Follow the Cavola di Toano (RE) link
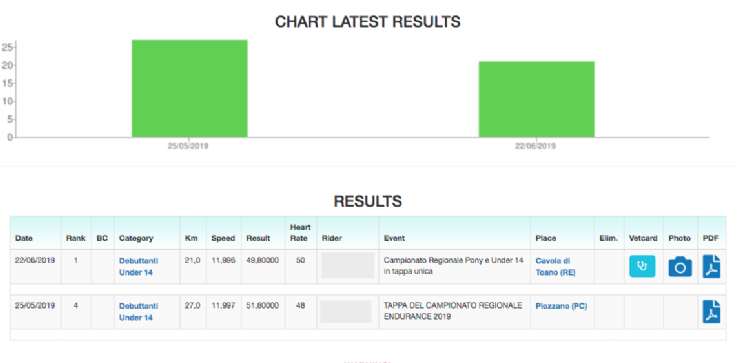The height and width of the screenshot is (363, 740). click(555, 267)
